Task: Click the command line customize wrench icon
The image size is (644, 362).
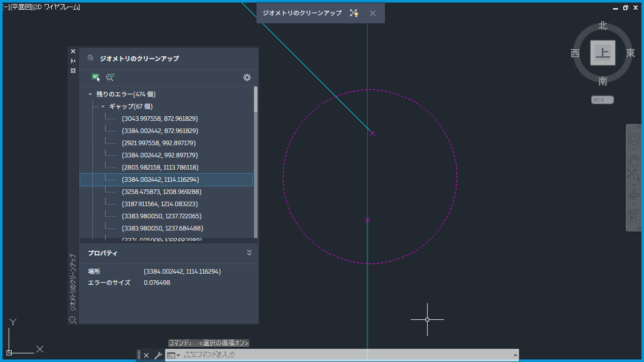Action: tap(158, 355)
